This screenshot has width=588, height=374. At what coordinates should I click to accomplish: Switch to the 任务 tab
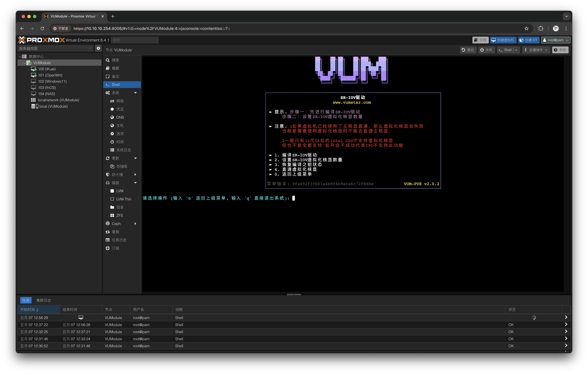pos(26,300)
